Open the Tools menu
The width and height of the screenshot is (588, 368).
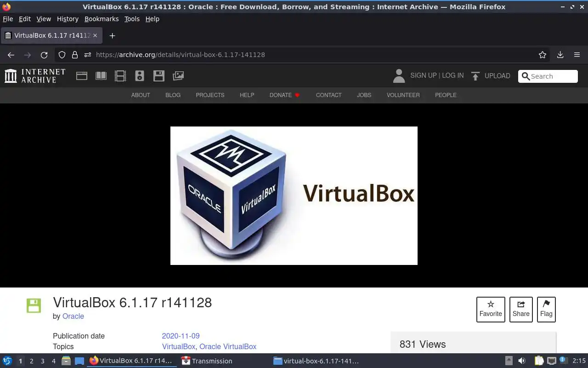(132, 19)
